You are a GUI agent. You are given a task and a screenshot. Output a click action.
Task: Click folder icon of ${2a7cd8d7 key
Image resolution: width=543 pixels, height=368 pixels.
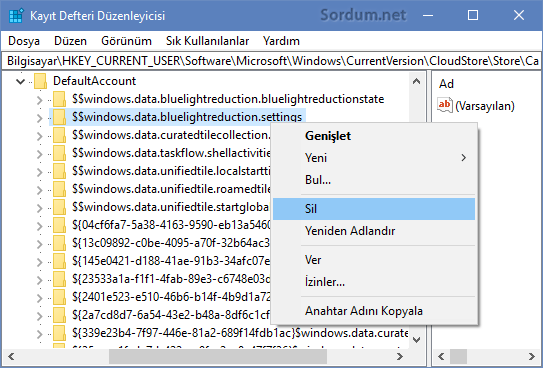[59, 315]
